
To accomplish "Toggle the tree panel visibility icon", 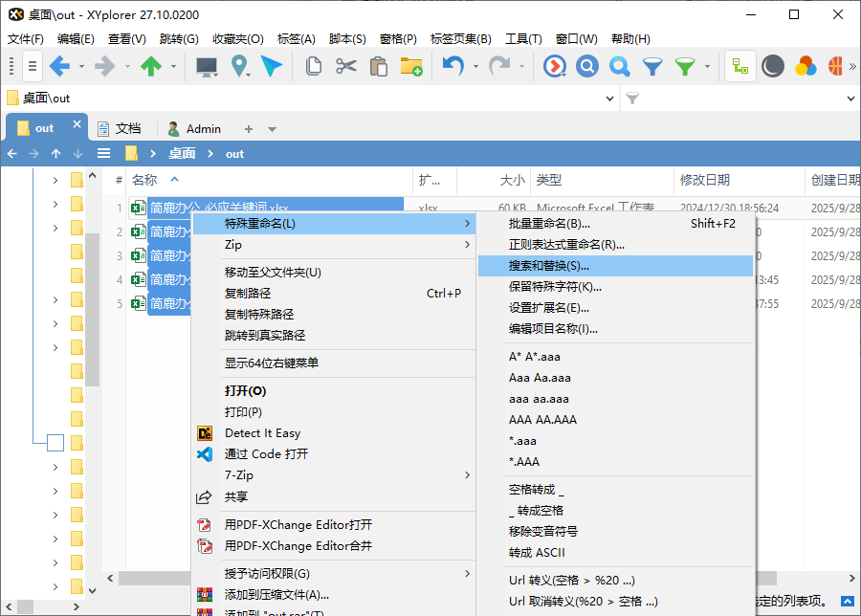I will [739, 68].
